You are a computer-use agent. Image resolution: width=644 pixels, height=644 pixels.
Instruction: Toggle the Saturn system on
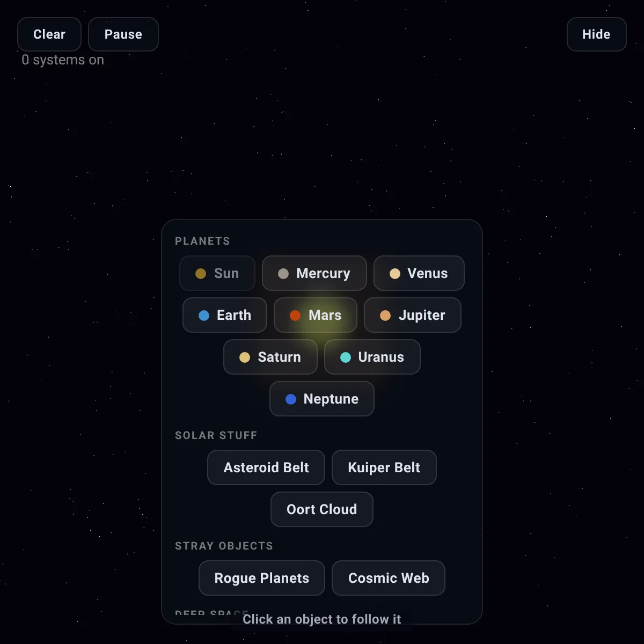(270, 357)
